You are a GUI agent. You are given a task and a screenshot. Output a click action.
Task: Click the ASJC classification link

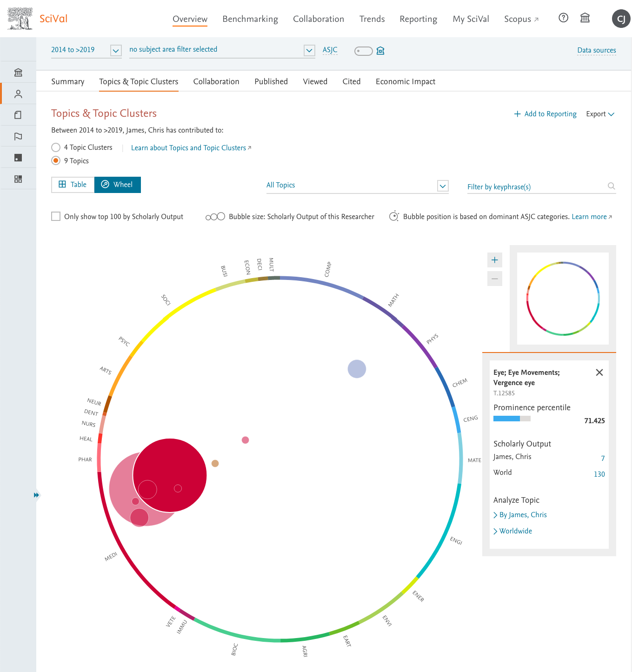(330, 50)
